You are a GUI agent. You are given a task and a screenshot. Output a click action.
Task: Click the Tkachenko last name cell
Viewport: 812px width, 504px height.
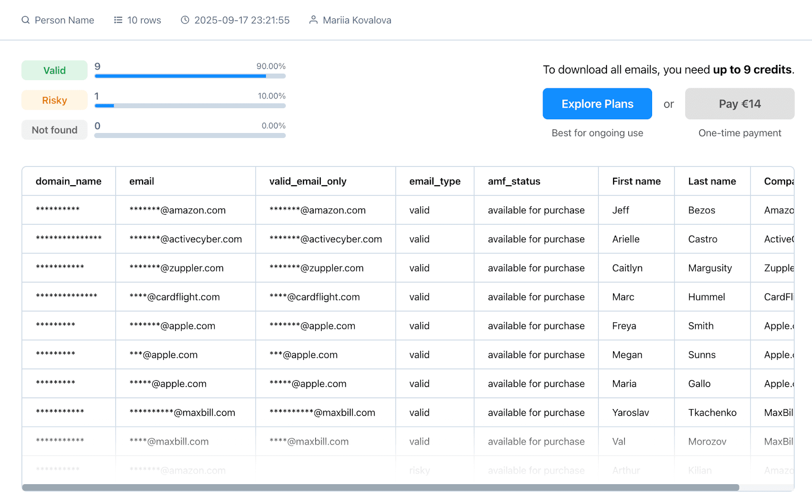coord(712,413)
